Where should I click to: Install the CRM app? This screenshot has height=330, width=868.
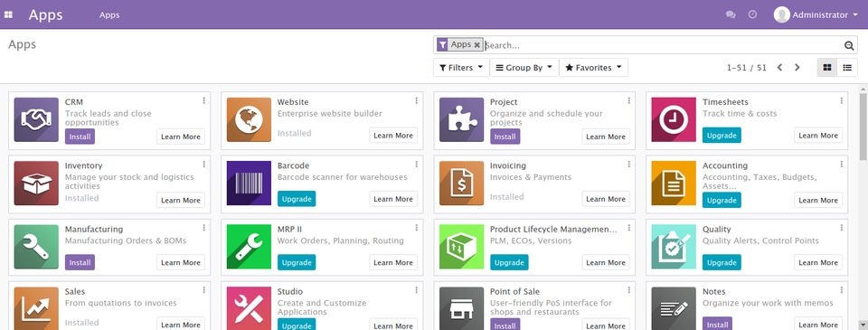pos(80,137)
